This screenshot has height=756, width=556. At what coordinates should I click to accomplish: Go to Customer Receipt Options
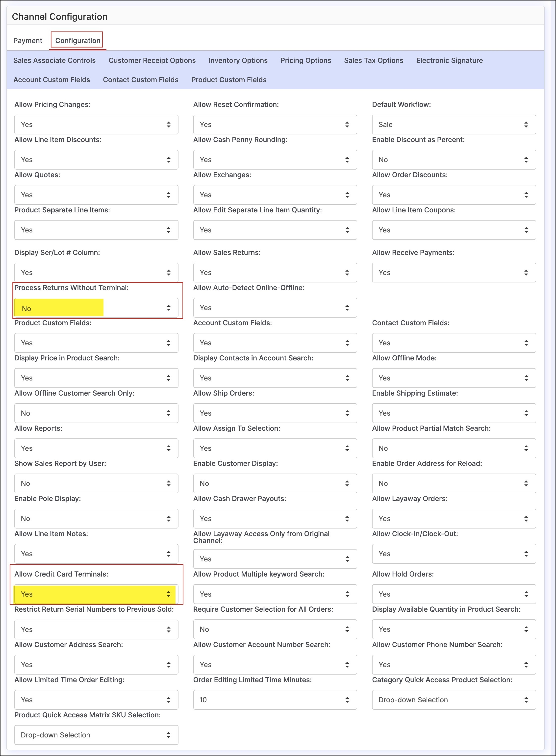[152, 61]
